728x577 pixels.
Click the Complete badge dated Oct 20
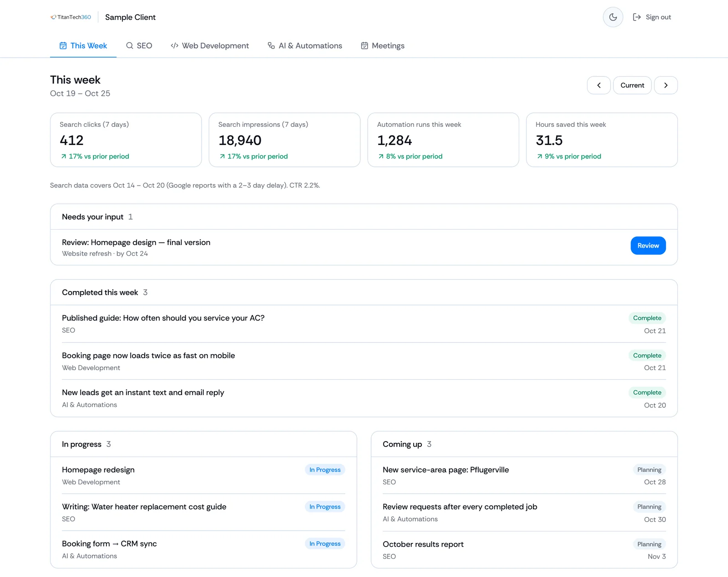pyautogui.click(x=647, y=392)
